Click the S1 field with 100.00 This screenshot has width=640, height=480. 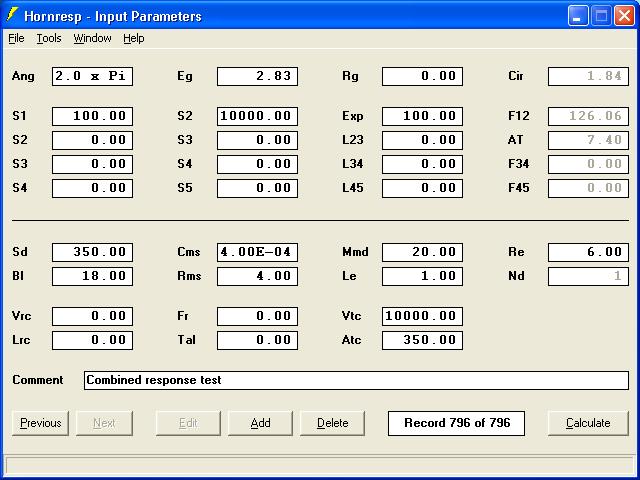tap(92, 116)
